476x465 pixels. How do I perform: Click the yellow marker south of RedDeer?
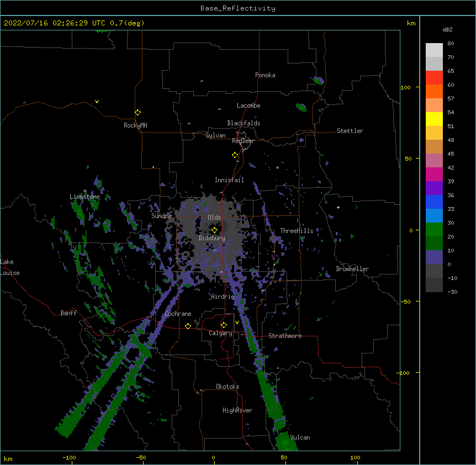click(235, 155)
